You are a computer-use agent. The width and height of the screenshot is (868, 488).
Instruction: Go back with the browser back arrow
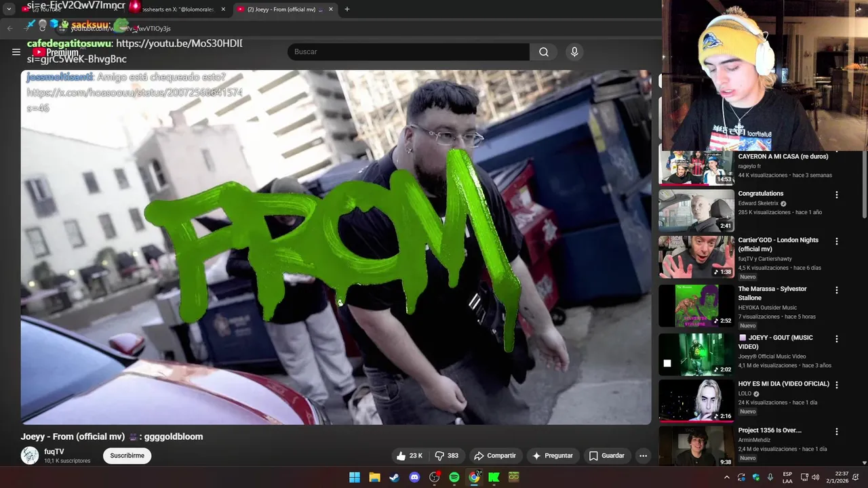(x=9, y=28)
